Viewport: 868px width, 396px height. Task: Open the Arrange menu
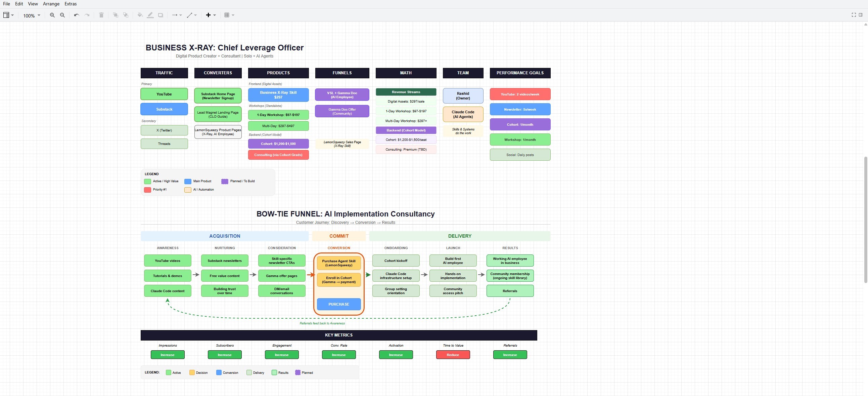[51, 4]
